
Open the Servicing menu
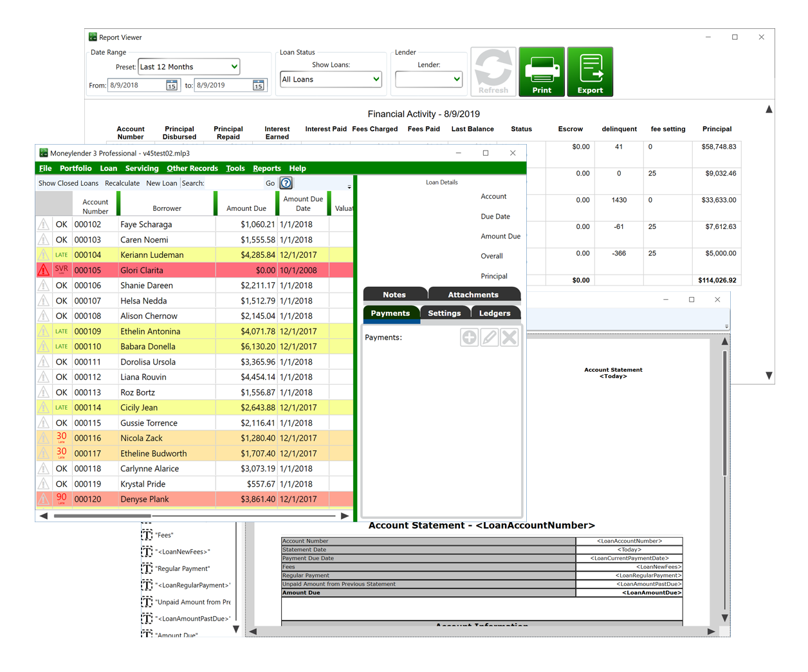coord(142,168)
